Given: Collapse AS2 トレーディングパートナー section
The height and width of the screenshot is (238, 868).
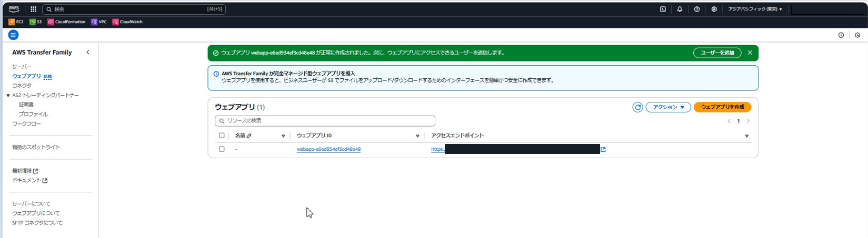Looking at the screenshot, I should [x=8, y=95].
